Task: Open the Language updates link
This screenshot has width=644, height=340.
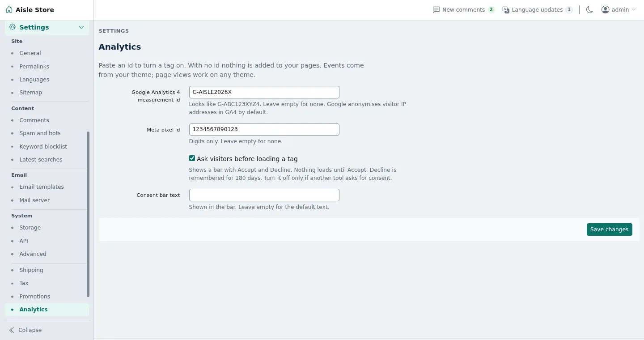Action: coord(538,10)
